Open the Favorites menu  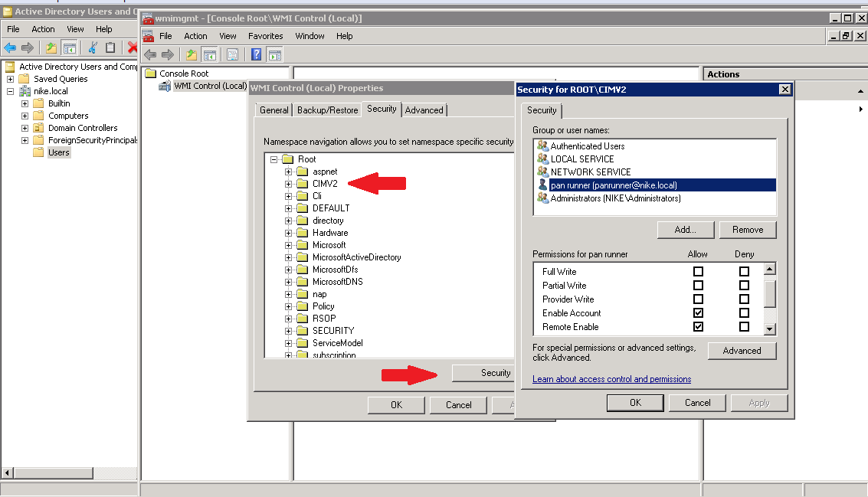tap(265, 36)
